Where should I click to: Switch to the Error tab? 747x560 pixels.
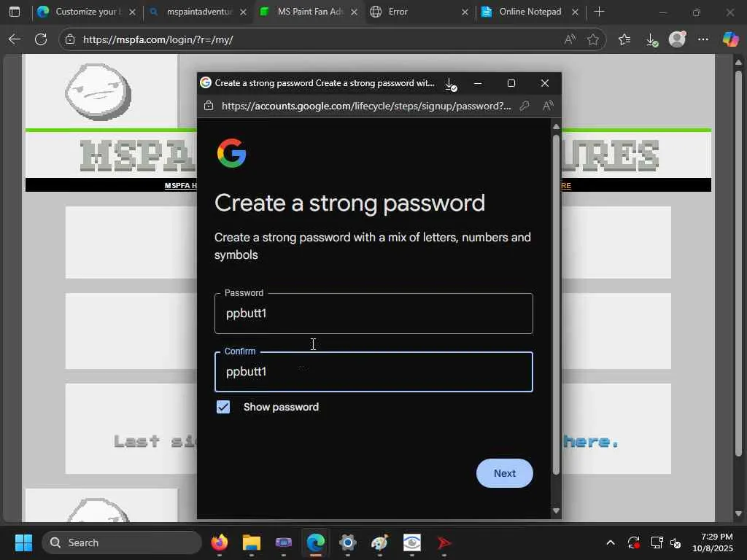coord(419,12)
